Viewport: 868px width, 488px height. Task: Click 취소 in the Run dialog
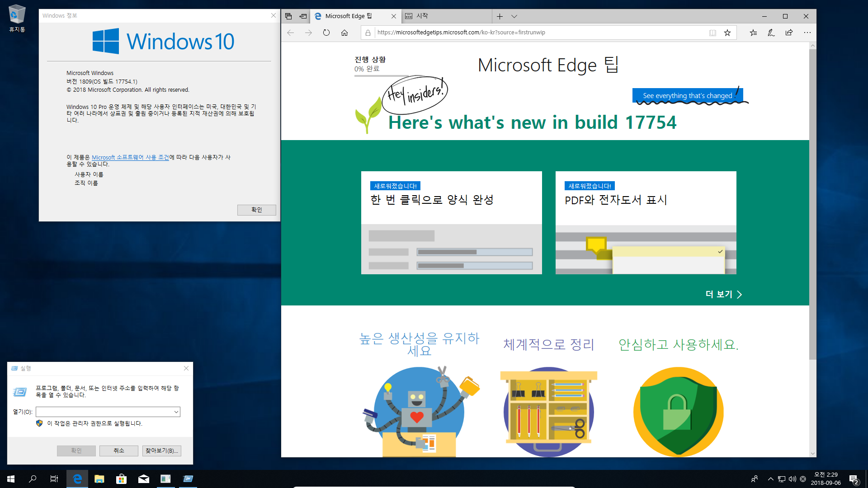click(119, 450)
